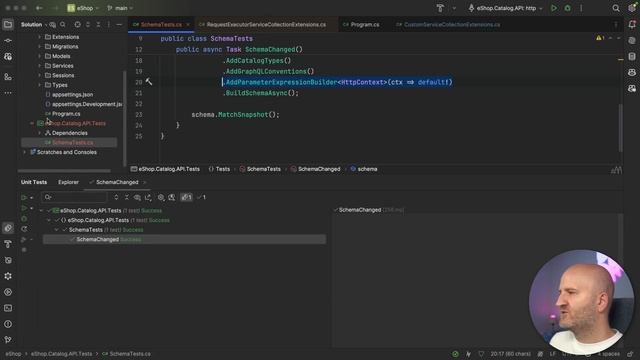This screenshot has width=640, height=360.
Task: Focus the unit test search field
Action: [74, 198]
